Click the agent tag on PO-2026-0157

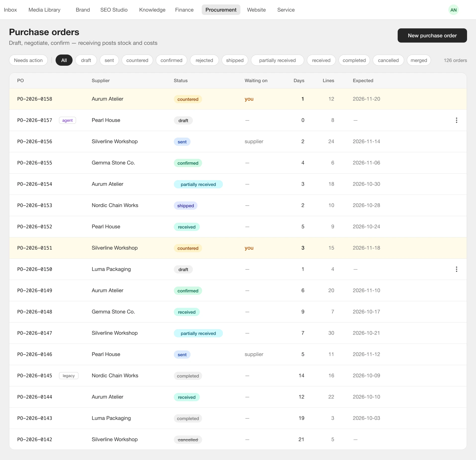click(67, 120)
